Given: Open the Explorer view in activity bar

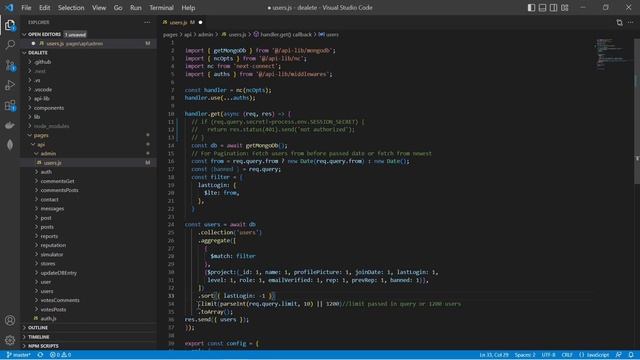Looking at the screenshot, I should coord(10,25).
